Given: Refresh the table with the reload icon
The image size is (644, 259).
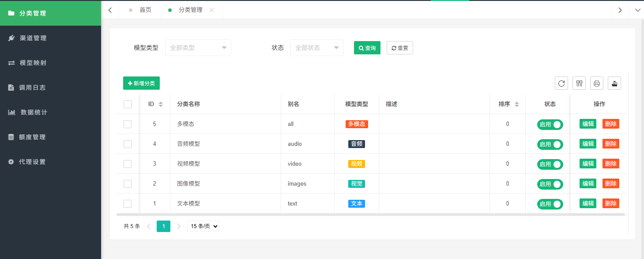Looking at the screenshot, I should [x=561, y=83].
